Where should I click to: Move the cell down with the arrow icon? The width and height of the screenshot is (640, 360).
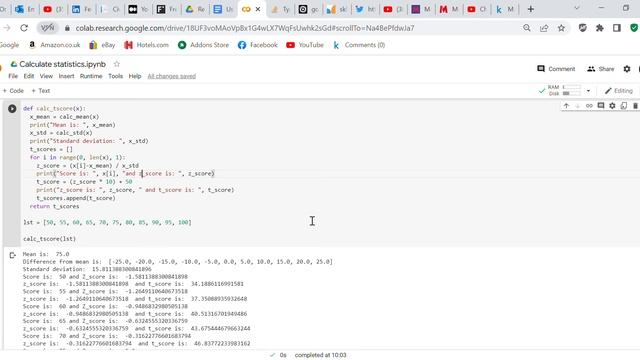[x=578, y=106]
